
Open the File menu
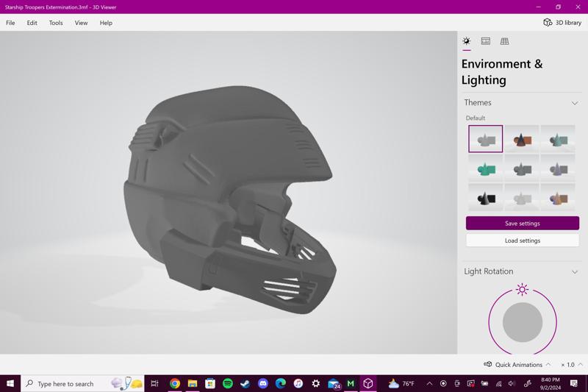10,23
